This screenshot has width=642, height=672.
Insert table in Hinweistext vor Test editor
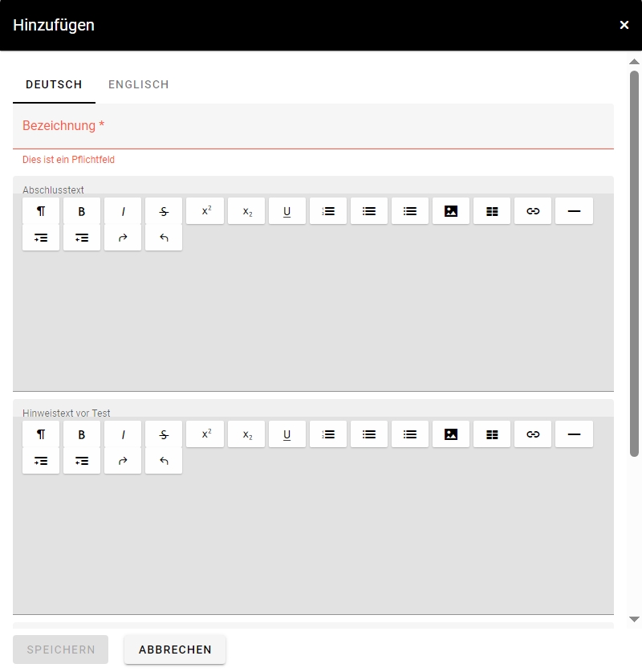[492, 434]
